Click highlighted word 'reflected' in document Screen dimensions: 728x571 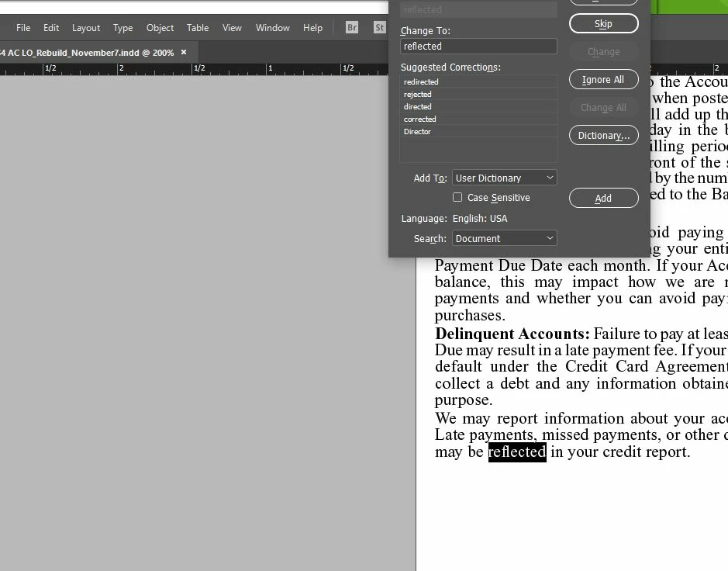(x=517, y=452)
